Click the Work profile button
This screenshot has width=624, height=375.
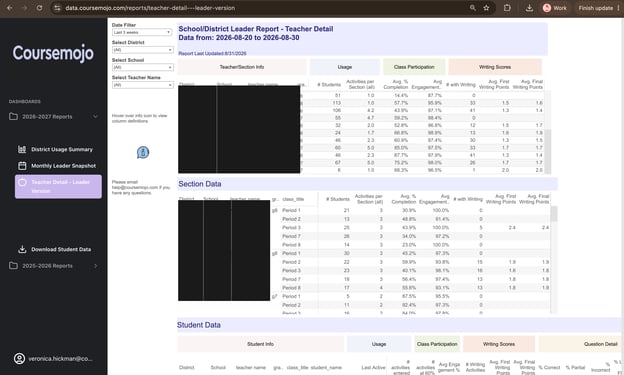555,8
